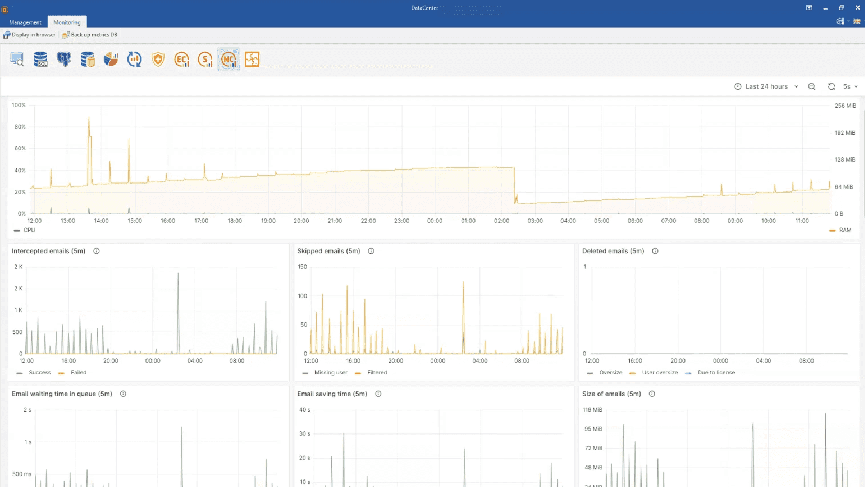Open the orange shield monitoring icon
Viewport: 868px width, 489px height.
click(158, 60)
